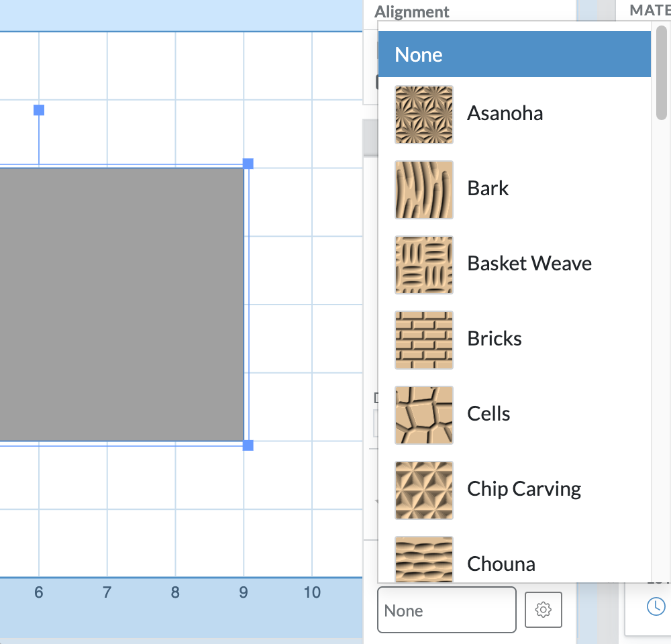Click ruler mark 8
Image resolution: width=671 pixels, height=644 pixels.
pyautogui.click(x=175, y=592)
